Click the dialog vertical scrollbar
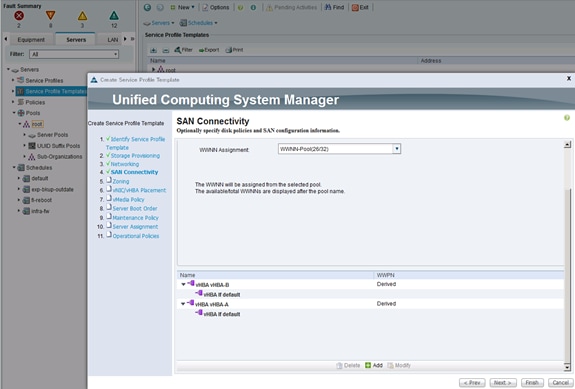This screenshot has height=389, width=575. click(x=567, y=256)
